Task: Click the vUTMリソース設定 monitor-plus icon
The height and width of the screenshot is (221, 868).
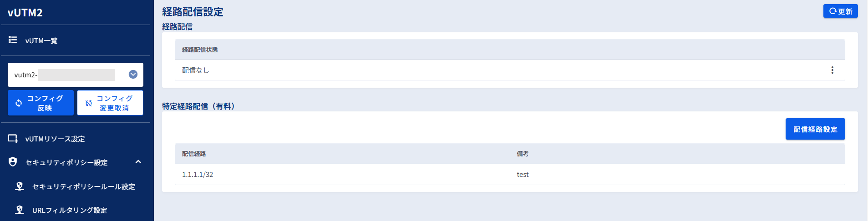Action: coord(13,138)
